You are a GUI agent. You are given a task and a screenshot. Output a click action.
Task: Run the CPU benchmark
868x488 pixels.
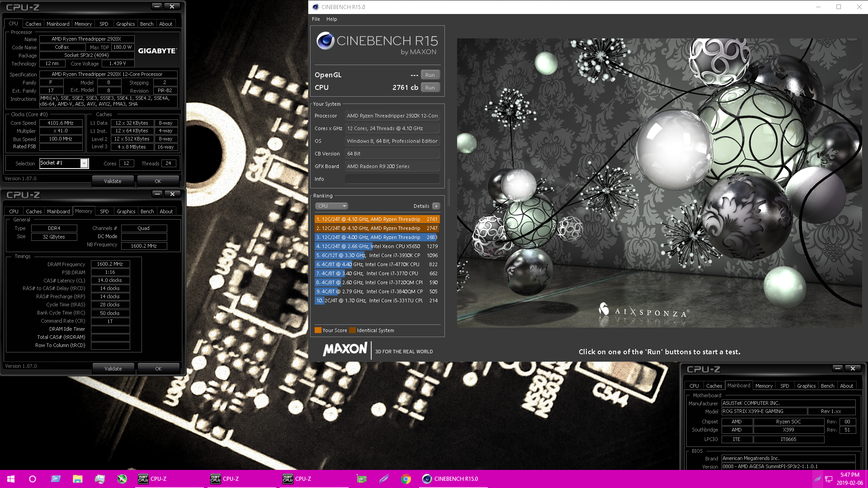(x=430, y=88)
